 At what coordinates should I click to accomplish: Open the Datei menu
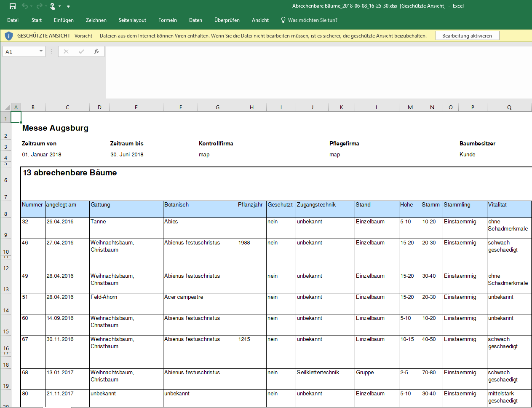click(13, 20)
